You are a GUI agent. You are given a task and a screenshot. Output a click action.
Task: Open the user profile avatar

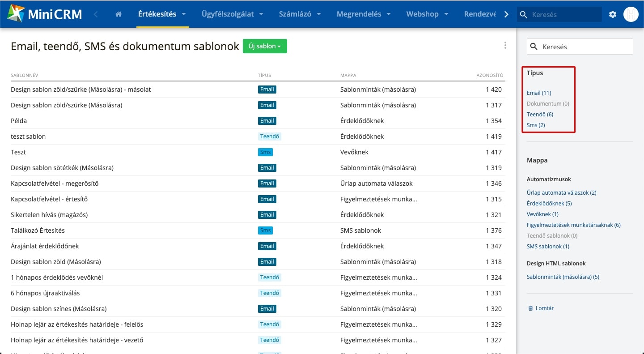(631, 14)
